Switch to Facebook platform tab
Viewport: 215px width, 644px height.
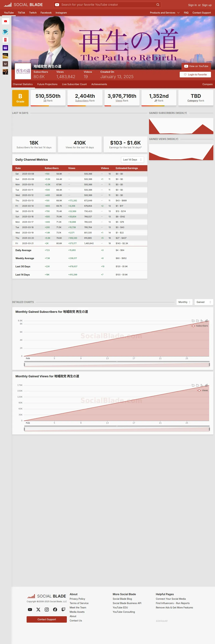click(46, 13)
